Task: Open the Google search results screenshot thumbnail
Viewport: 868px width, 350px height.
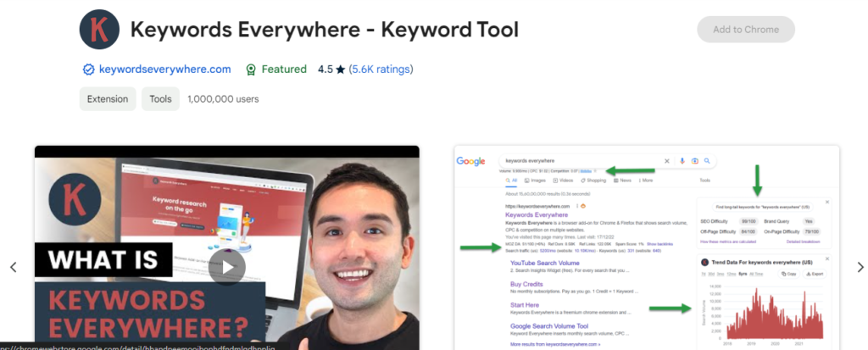Action: pos(647,247)
